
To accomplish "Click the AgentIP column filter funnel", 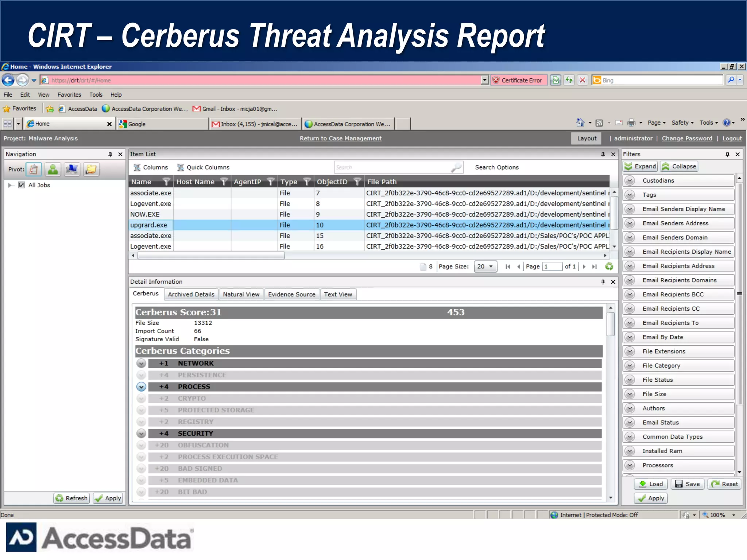I will tap(271, 182).
